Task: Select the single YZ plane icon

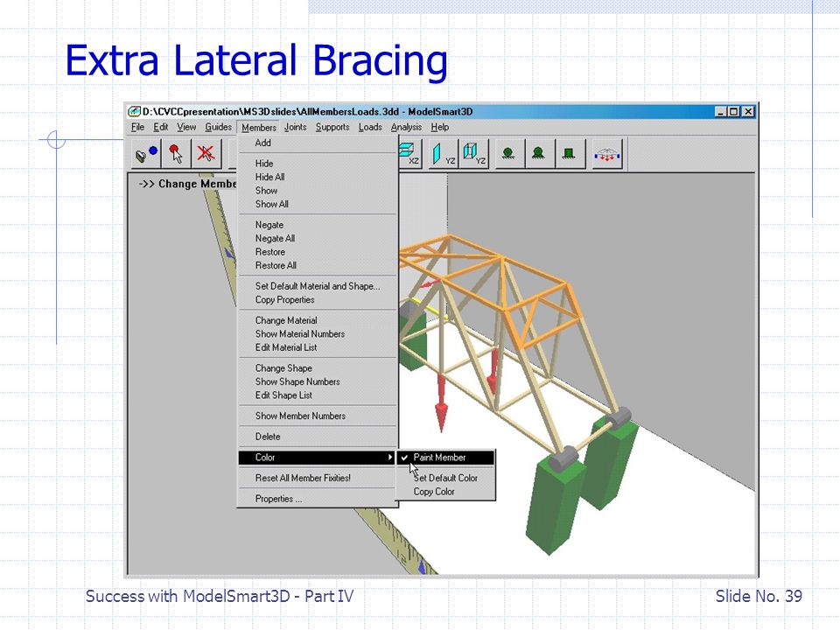Action: (444, 154)
